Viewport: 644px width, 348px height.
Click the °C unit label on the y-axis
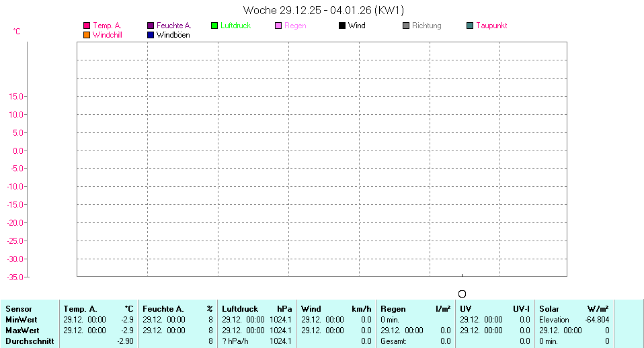17,32
